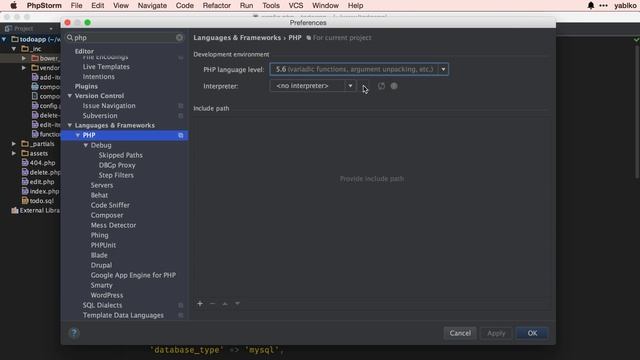Click the notification bell icon in menu bar
Screen dimensions: 640x360
591,5
